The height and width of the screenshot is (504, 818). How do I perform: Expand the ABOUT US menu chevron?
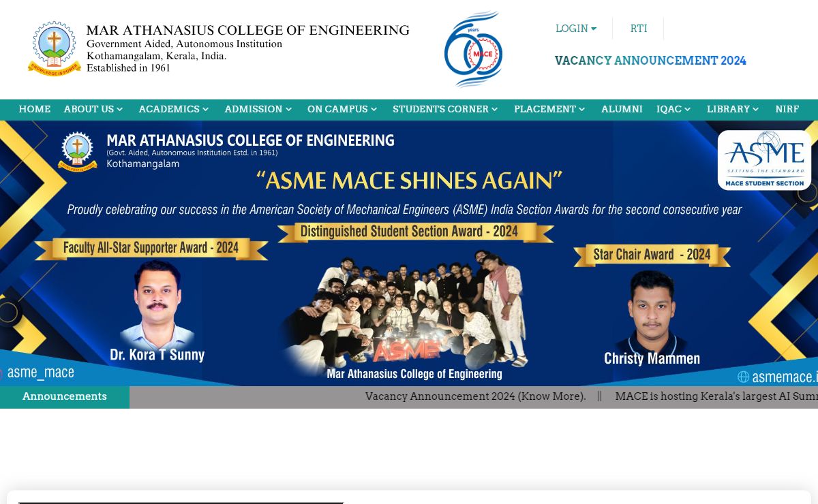coord(120,110)
